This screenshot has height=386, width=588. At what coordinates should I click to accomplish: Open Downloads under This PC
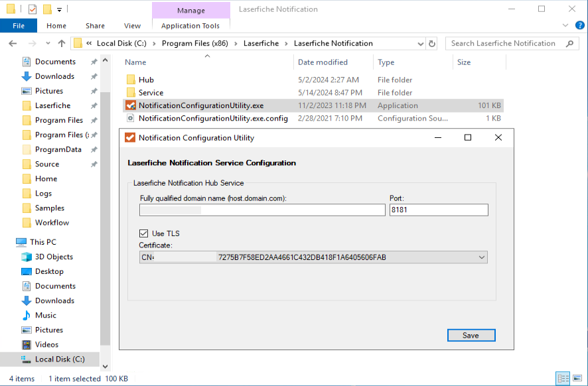(54, 300)
